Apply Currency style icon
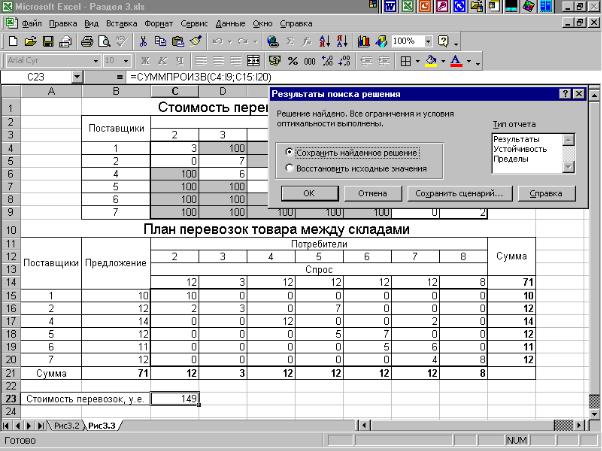The height and width of the screenshot is (451, 602). coord(275,61)
